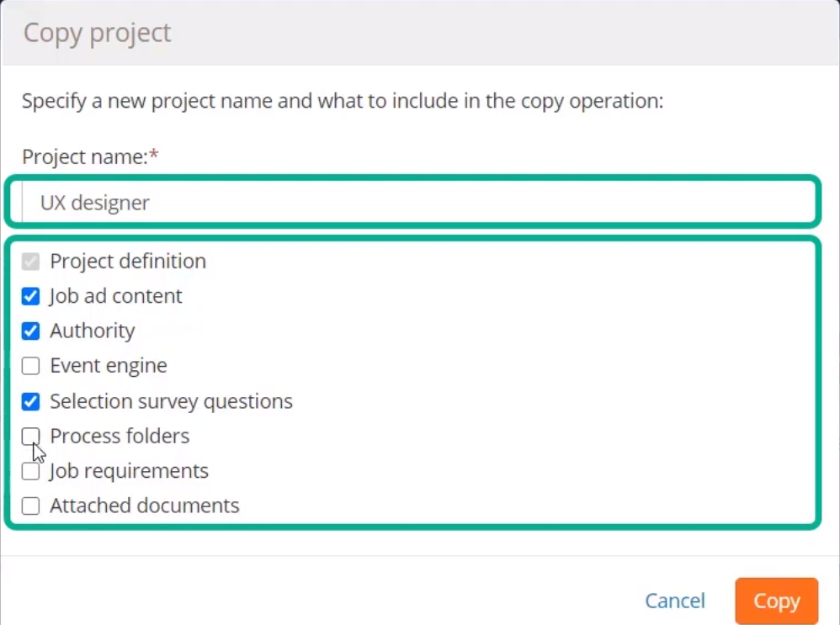Uncheck the Authority checkbox
The width and height of the screenshot is (840, 625).
30,331
